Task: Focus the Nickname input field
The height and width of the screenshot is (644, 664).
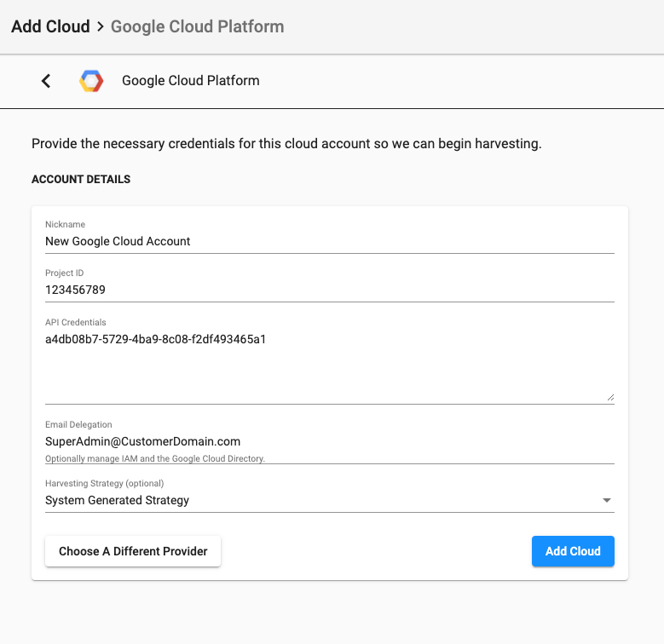Action: point(330,241)
